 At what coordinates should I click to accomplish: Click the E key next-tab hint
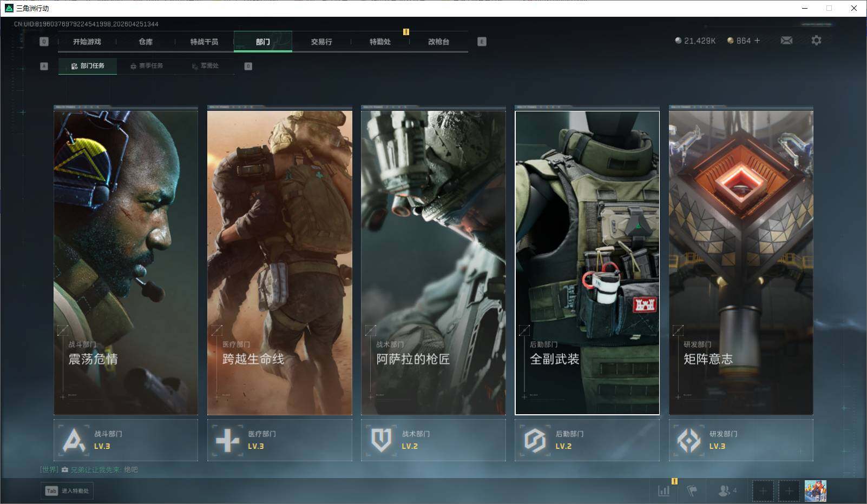482,42
